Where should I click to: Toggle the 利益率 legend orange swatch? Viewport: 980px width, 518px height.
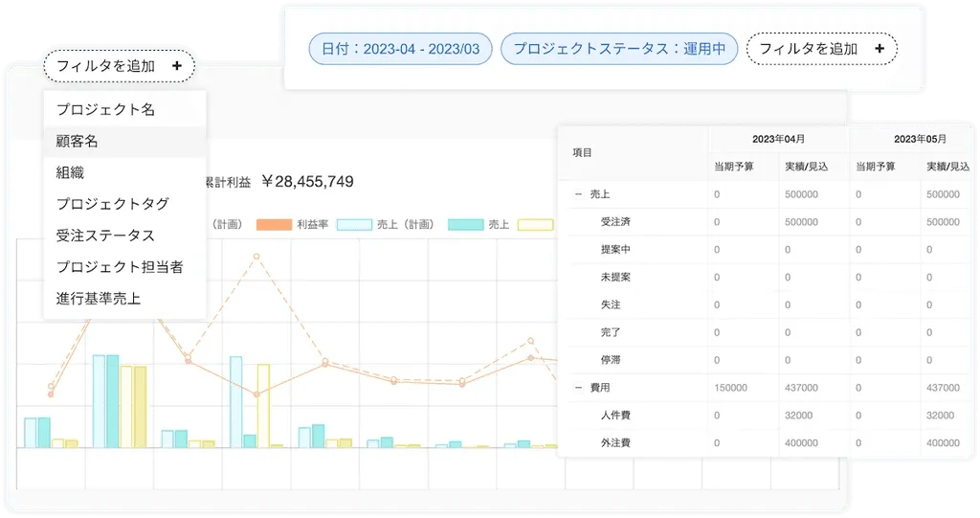click(274, 225)
